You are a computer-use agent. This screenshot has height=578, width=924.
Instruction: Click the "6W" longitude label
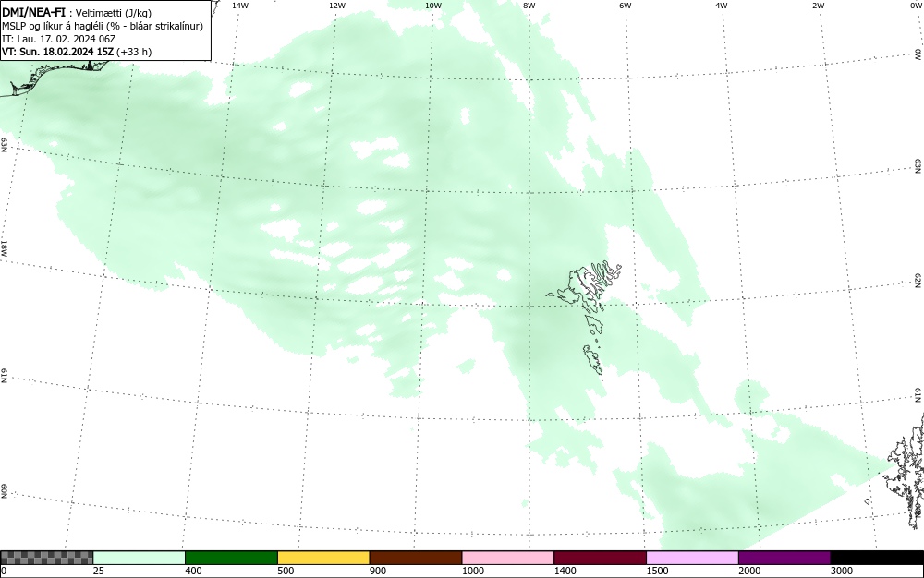pyautogui.click(x=626, y=6)
